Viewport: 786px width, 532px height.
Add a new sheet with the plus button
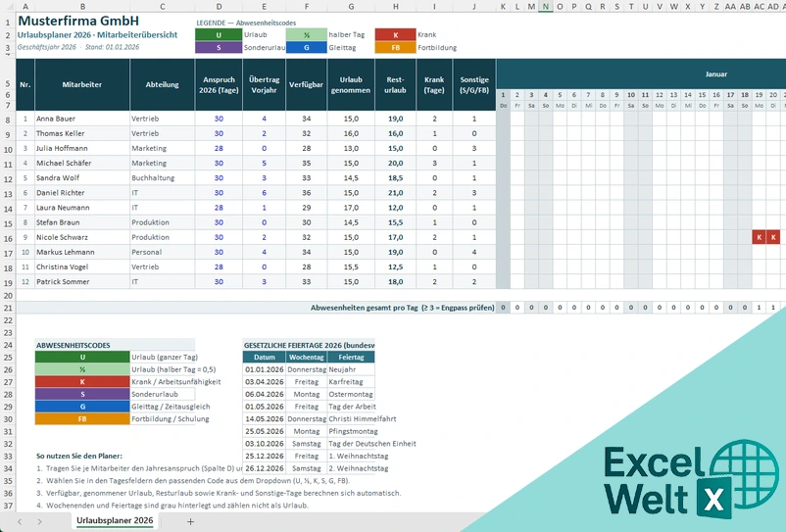click(x=190, y=521)
